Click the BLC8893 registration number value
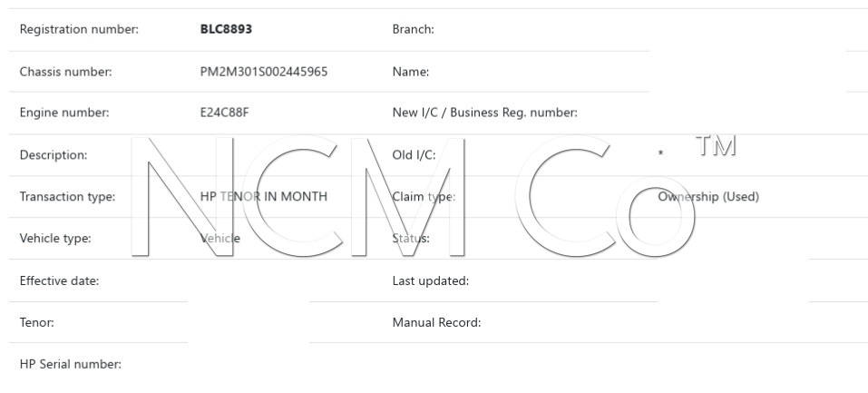Screen dimensions: 868x393 tap(226, 30)
